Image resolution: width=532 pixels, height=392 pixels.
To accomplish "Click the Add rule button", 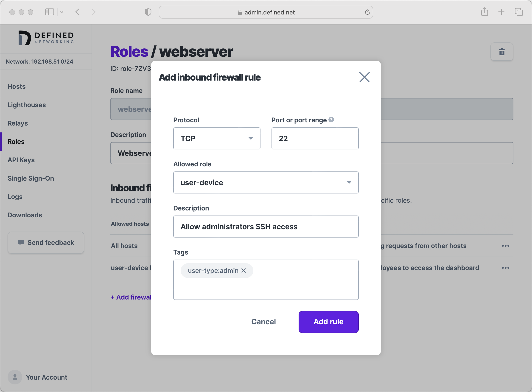I will [328, 322].
